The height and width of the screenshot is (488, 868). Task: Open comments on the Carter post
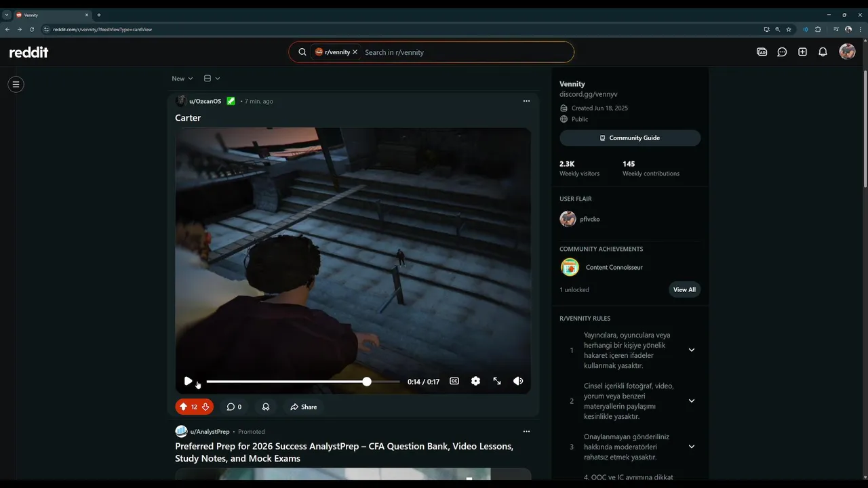234,407
